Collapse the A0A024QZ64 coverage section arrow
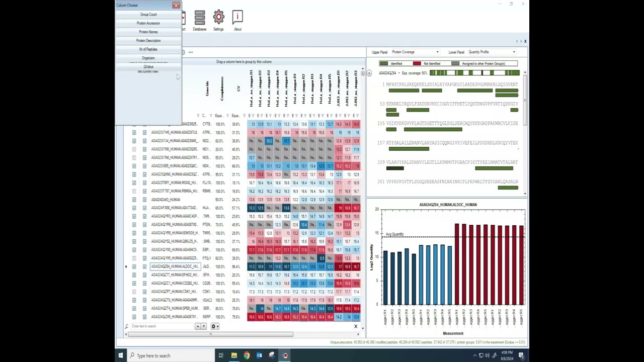The height and width of the screenshot is (362, 644). point(369,73)
